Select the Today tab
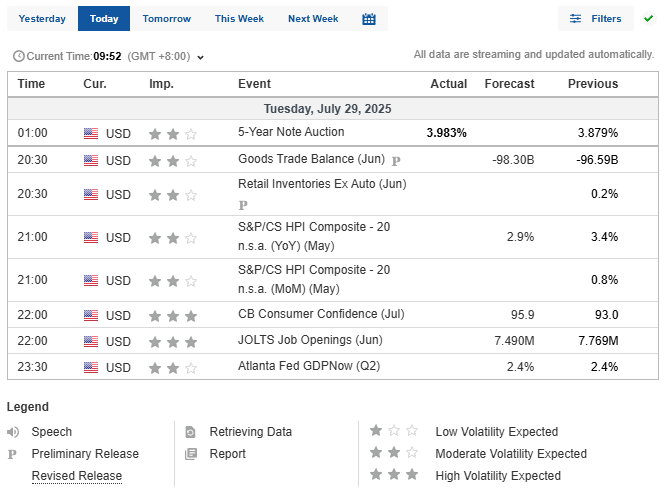The image size is (668, 504). [104, 19]
